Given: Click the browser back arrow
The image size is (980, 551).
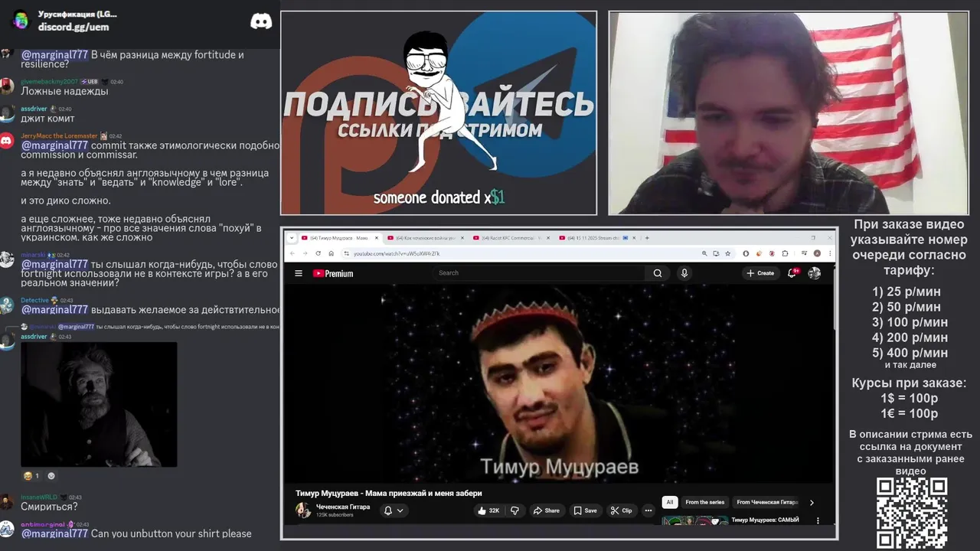Looking at the screenshot, I should pyautogui.click(x=291, y=253).
